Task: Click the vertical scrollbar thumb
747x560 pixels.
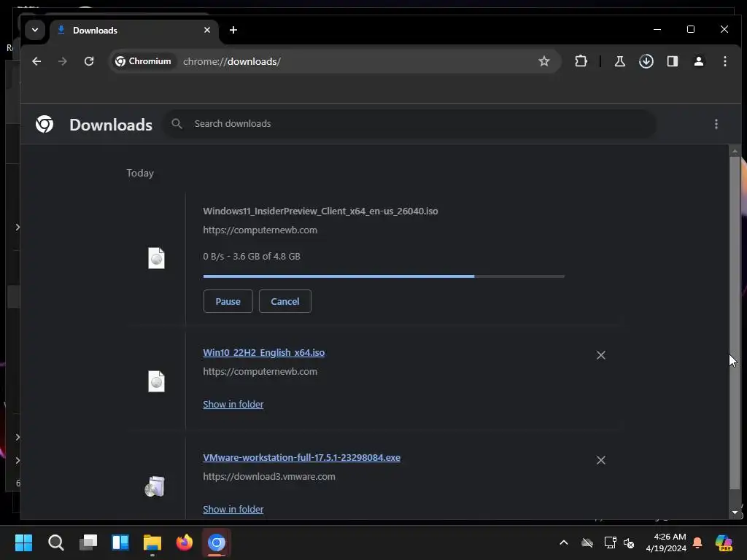Action: click(x=735, y=322)
